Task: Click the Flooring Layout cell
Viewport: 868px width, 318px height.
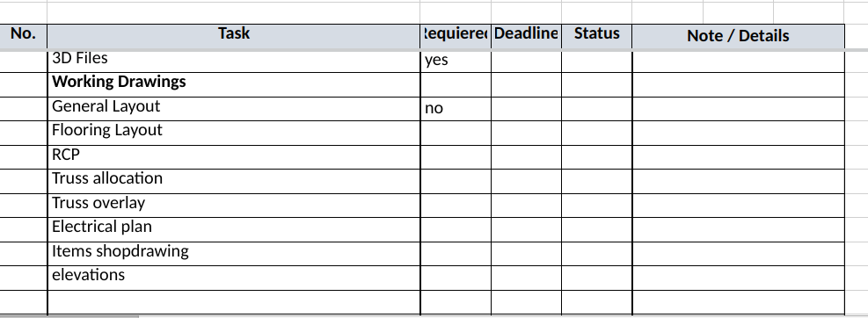Action: tap(234, 133)
